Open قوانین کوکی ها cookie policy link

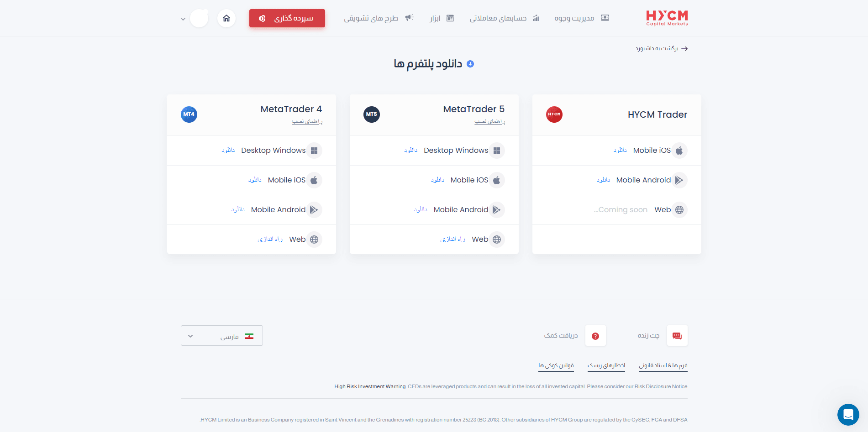click(x=556, y=365)
